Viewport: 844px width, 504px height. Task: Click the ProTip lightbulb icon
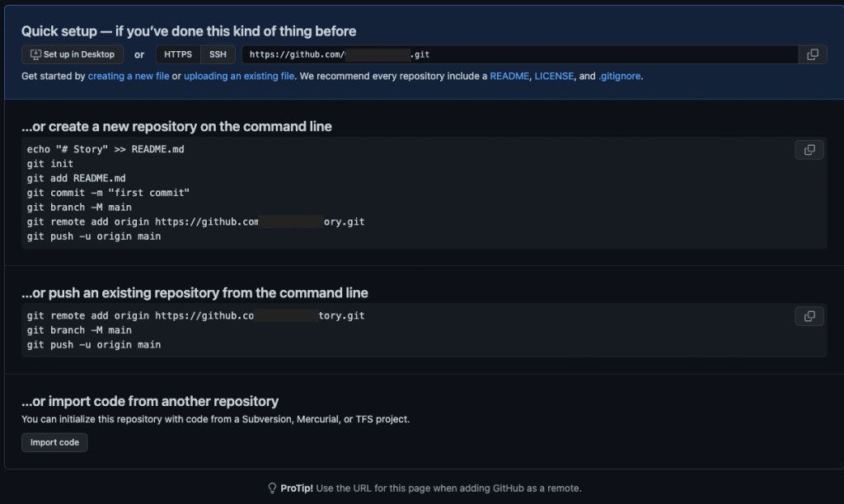pos(272,488)
